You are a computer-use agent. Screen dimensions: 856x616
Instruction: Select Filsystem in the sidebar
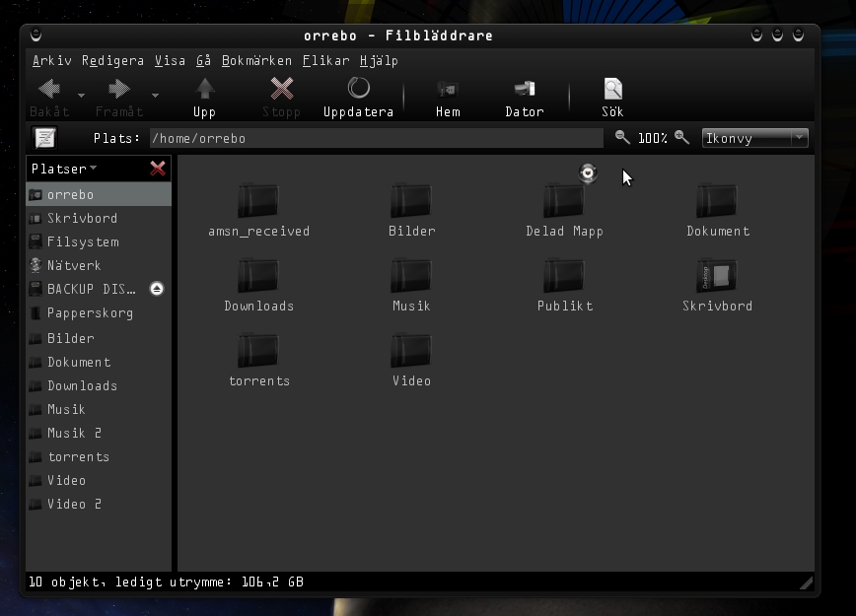99,241
